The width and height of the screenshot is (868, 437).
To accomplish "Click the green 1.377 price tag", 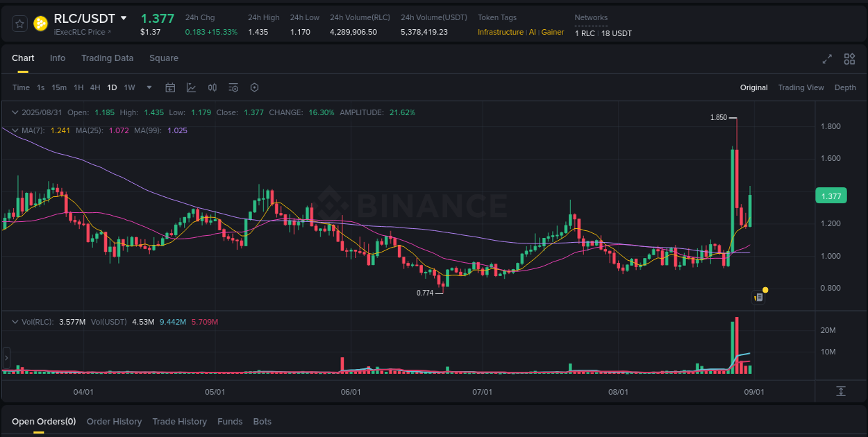I will [831, 196].
